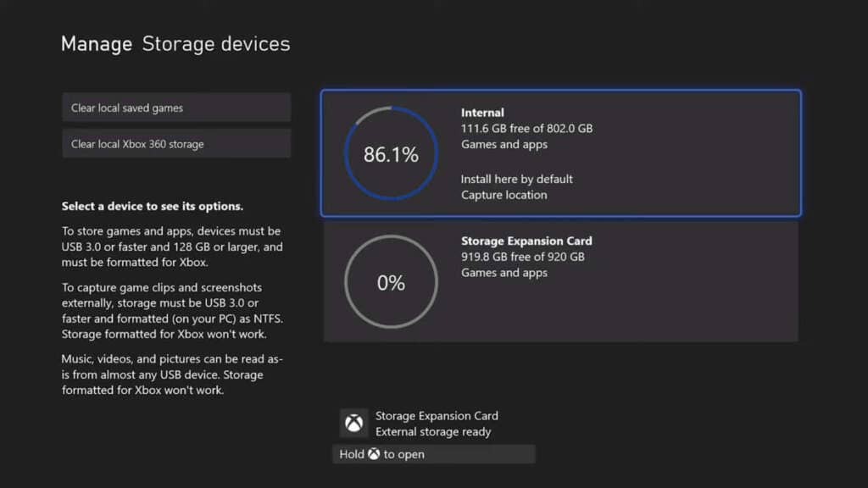Click Clear local Xbox 360 storage
Image resolution: width=868 pixels, height=488 pixels.
[x=175, y=143]
